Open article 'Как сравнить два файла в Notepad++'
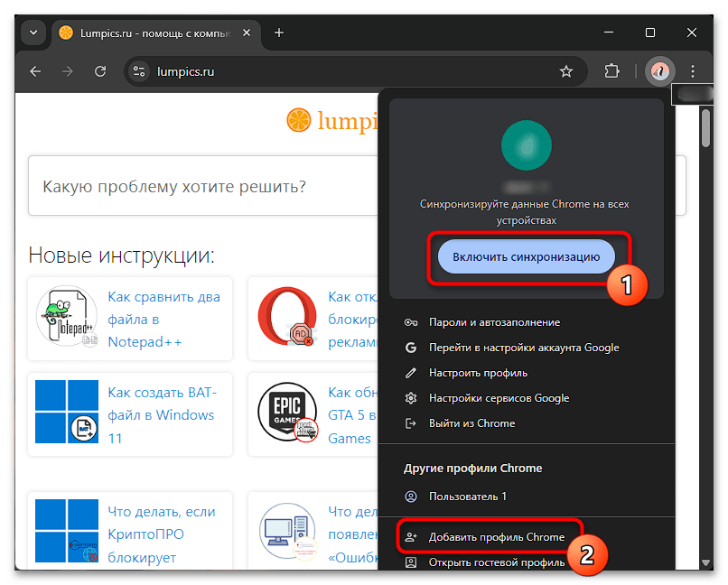This screenshot has width=728, height=585. coord(163,320)
